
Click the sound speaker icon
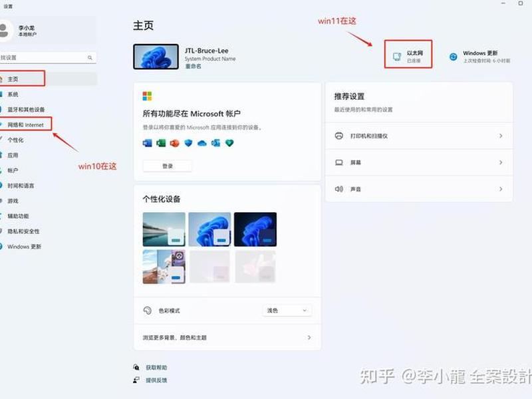pos(339,189)
